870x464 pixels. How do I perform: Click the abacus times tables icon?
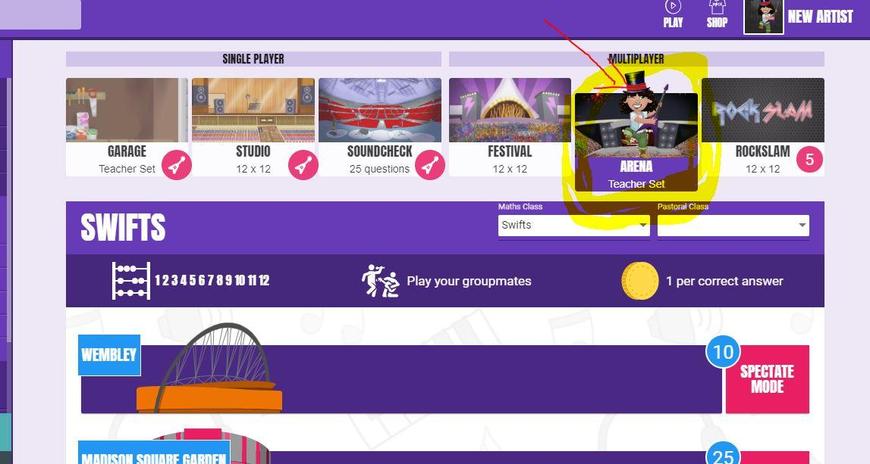tap(131, 281)
